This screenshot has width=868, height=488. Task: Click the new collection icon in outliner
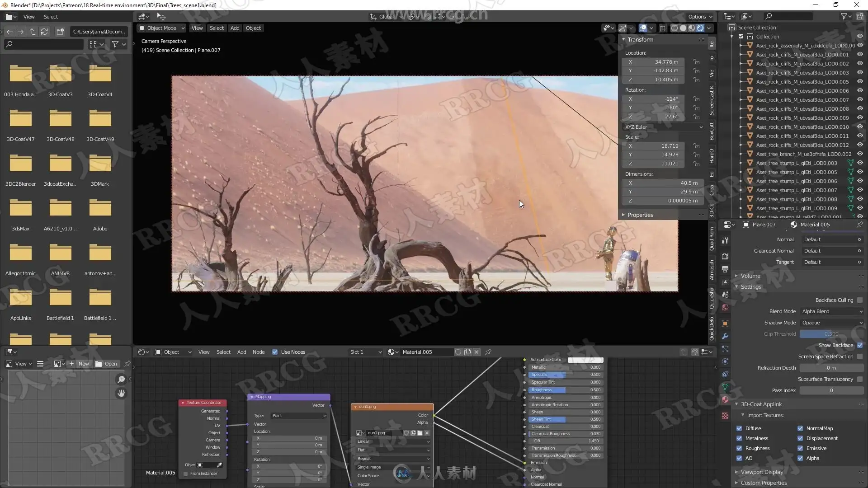(x=860, y=16)
